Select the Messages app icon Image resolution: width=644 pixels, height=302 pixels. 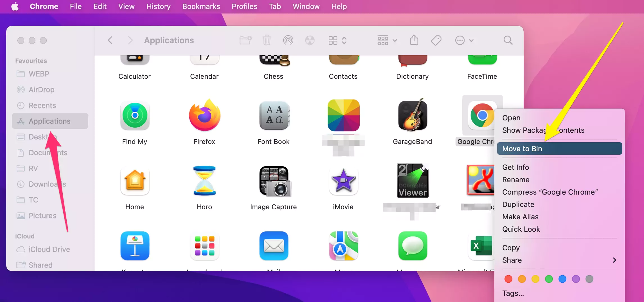(413, 246)
